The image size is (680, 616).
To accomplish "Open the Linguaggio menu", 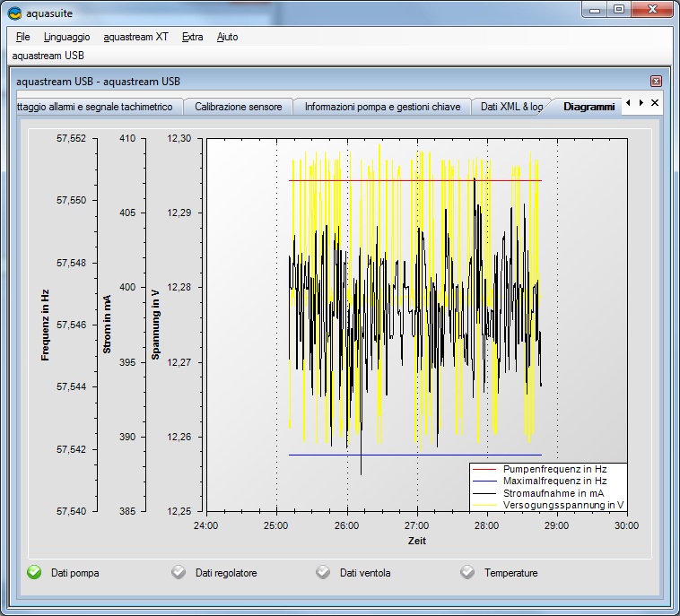I will pyautogui.click(x=66, y=37).
